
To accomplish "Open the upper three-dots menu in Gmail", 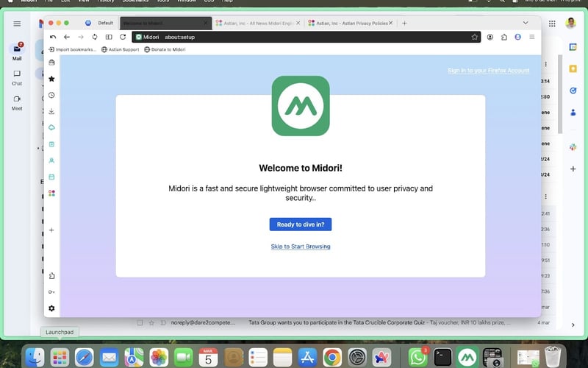I will pos(545,64).
